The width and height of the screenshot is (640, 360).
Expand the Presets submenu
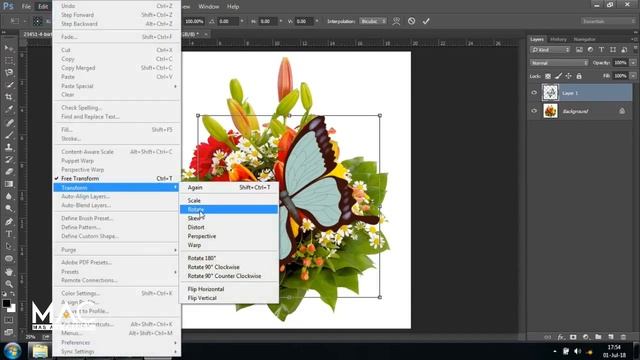(x=117, y=271)
